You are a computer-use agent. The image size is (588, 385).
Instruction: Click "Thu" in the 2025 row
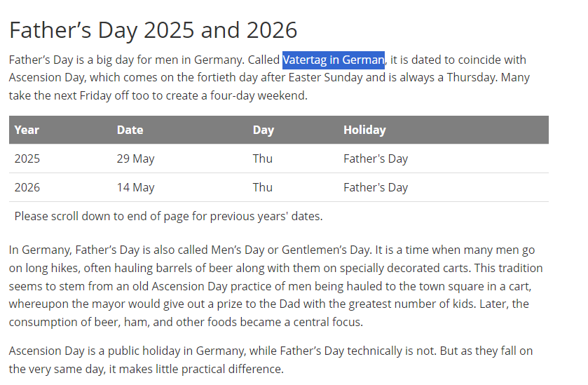pos(263,158)
